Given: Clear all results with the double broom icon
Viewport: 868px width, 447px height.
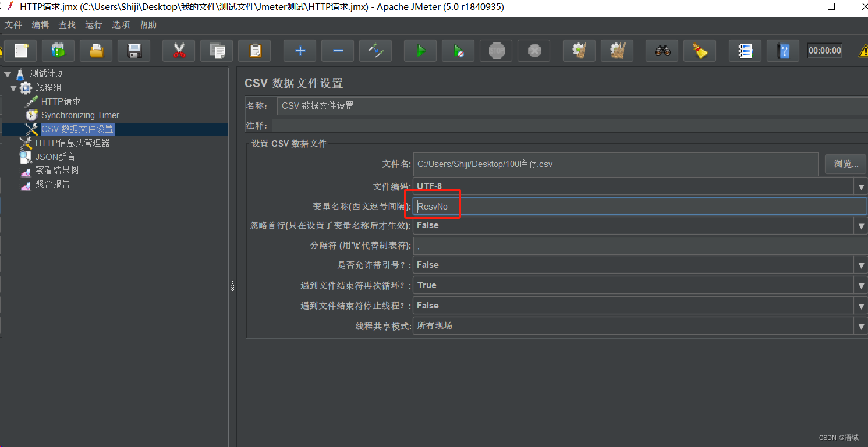Looking at the screenshot, I should tap(617, 51).
